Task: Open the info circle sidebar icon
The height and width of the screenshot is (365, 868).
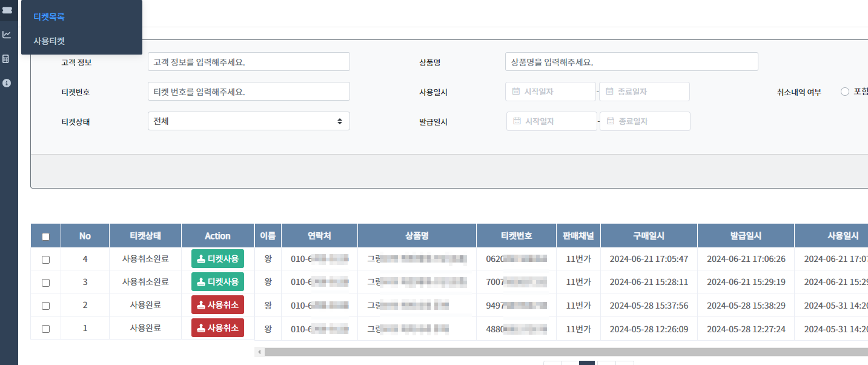Action: [7, 83]
